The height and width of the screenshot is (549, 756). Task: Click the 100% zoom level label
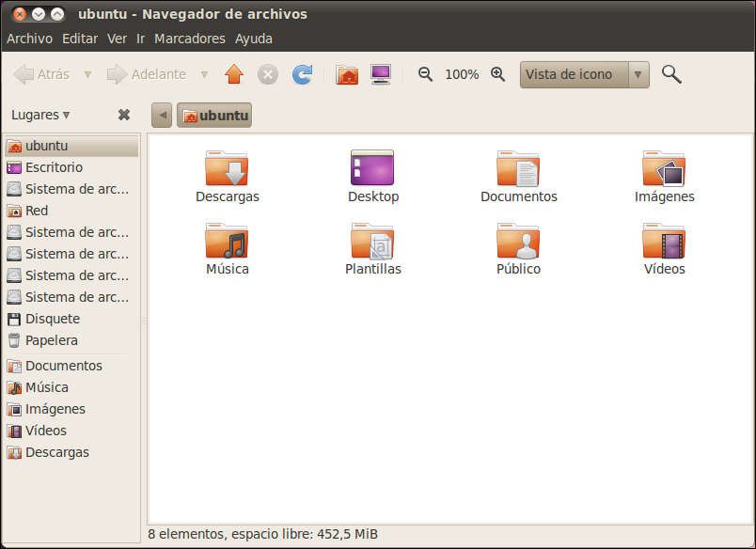pyautogui.click(x=462, y=74)
